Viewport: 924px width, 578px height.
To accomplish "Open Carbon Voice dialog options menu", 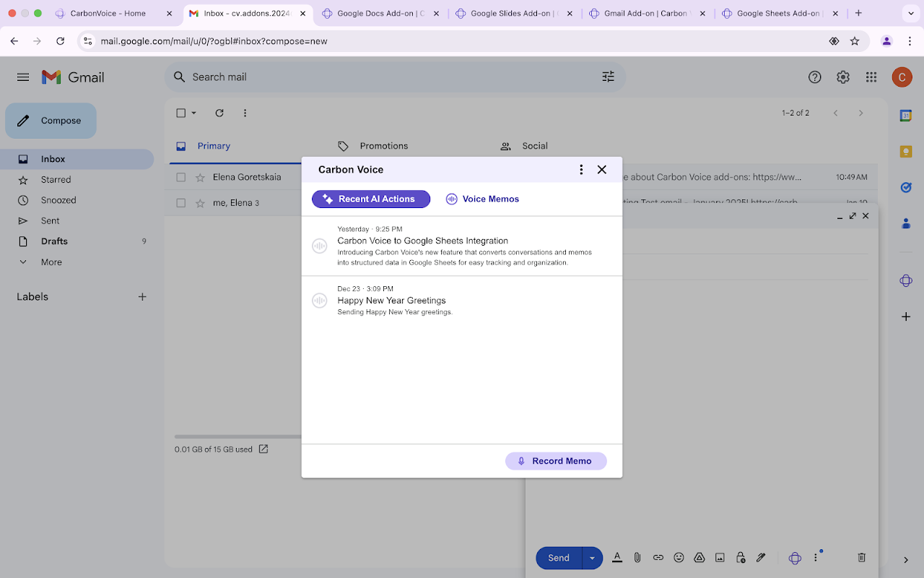I will (x=581, y=170).
